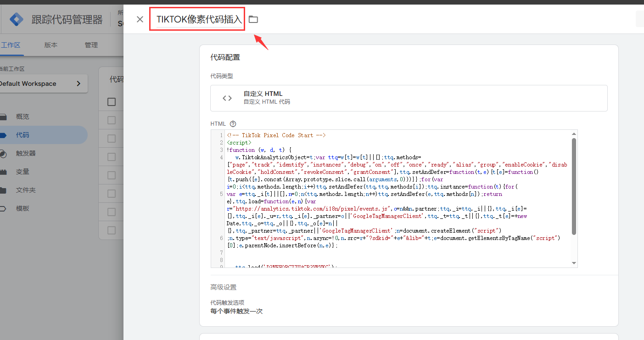644x340 pixels.
Task: Click the custom HTML code brackets icon
Action: (227, 98)
